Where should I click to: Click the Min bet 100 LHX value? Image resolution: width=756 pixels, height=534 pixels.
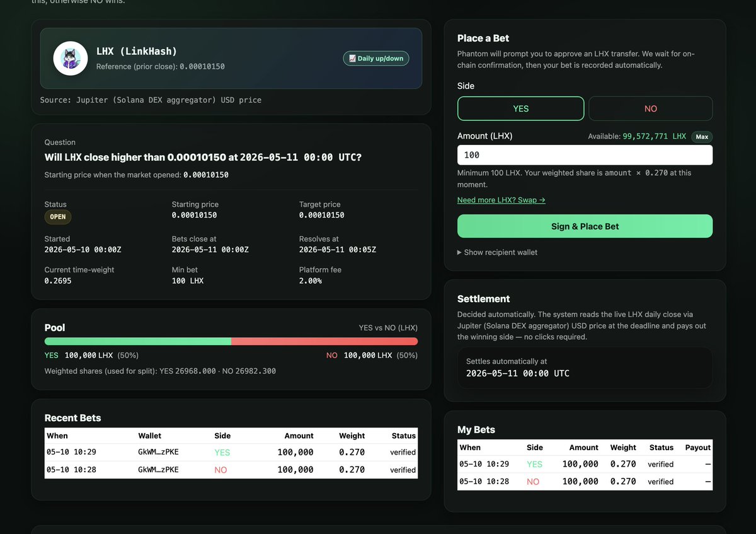pos(188,281)
